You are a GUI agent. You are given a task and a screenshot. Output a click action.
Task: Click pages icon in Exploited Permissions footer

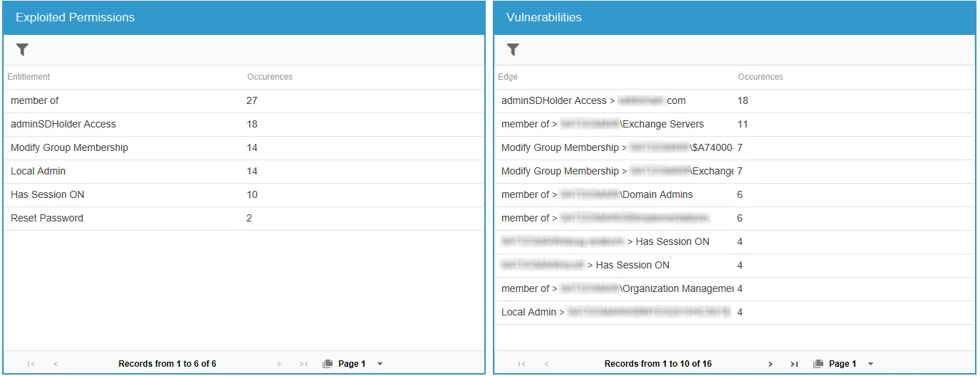point(328,364)
